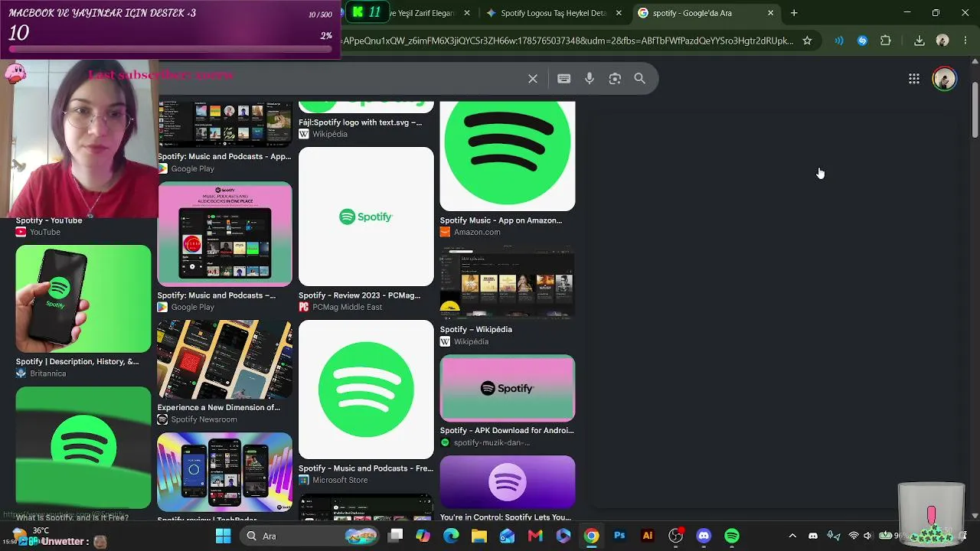Open 'Spotify - Review 2023 - PCMag...' link

pos(359,295)
